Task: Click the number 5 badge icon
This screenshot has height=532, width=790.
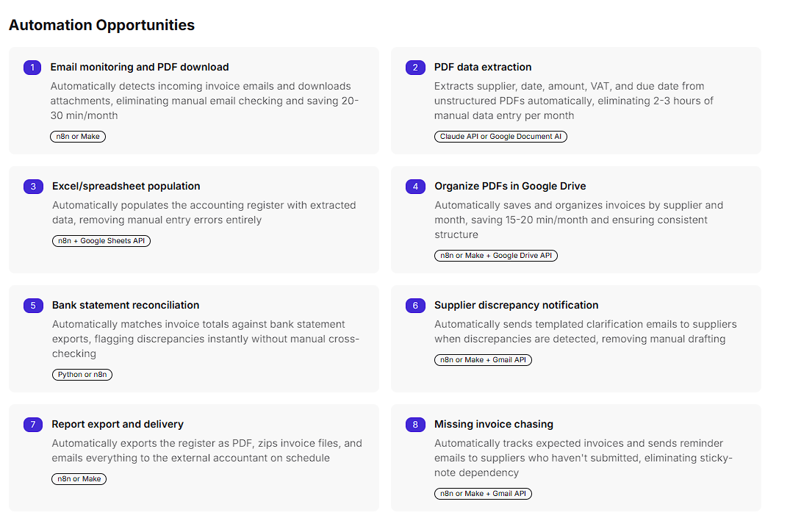Action: coord(33,306)
